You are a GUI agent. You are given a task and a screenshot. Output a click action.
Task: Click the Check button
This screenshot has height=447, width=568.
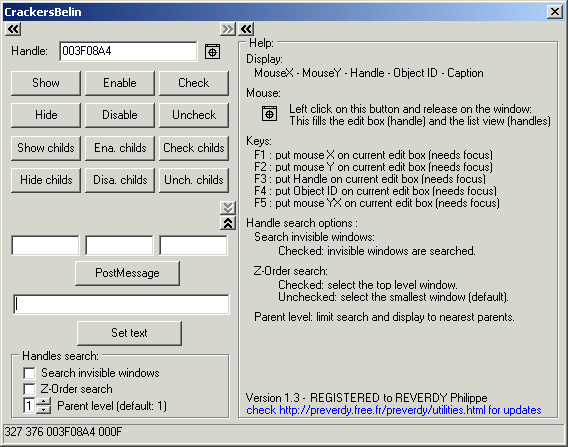(194, 83)
